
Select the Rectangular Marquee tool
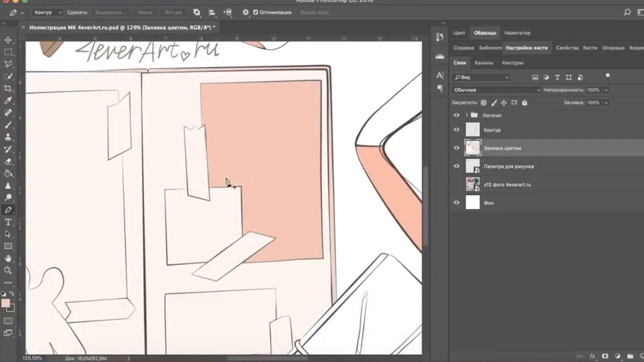tap(8, 52)
